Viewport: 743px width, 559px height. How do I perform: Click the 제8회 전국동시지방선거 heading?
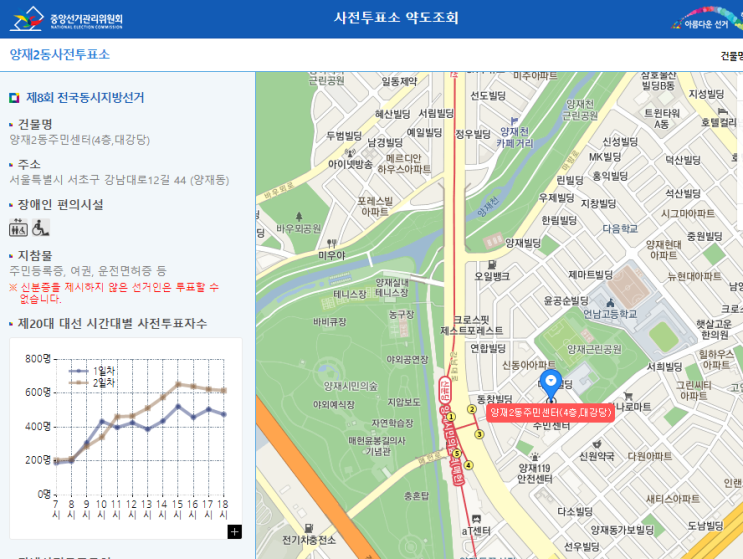point(85,98)
